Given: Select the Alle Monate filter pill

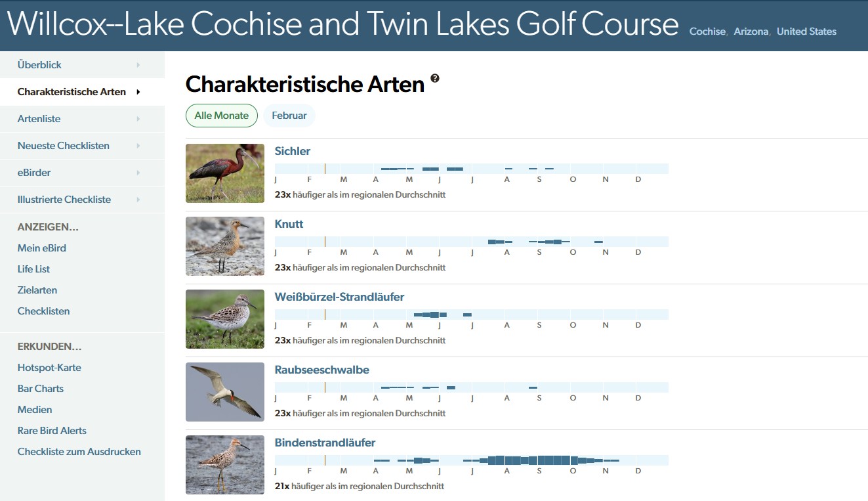Looking at the screenshot, I should point(221,115).
